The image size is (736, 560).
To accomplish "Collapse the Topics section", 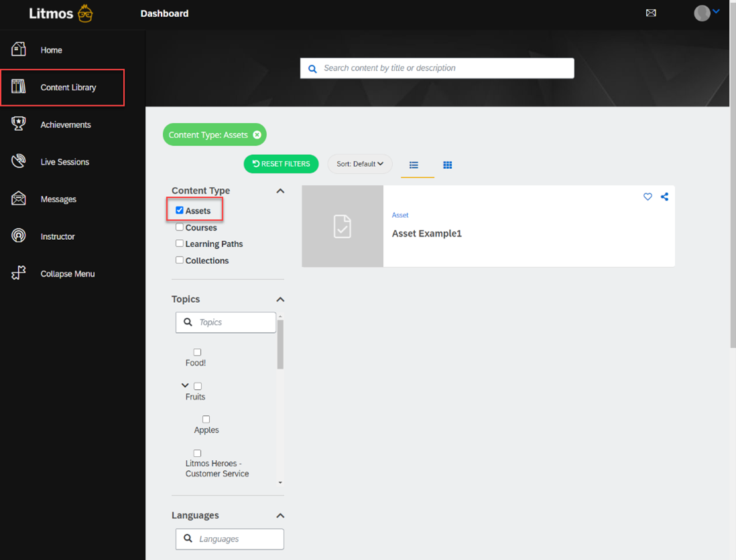I will [x=280, y=299].
